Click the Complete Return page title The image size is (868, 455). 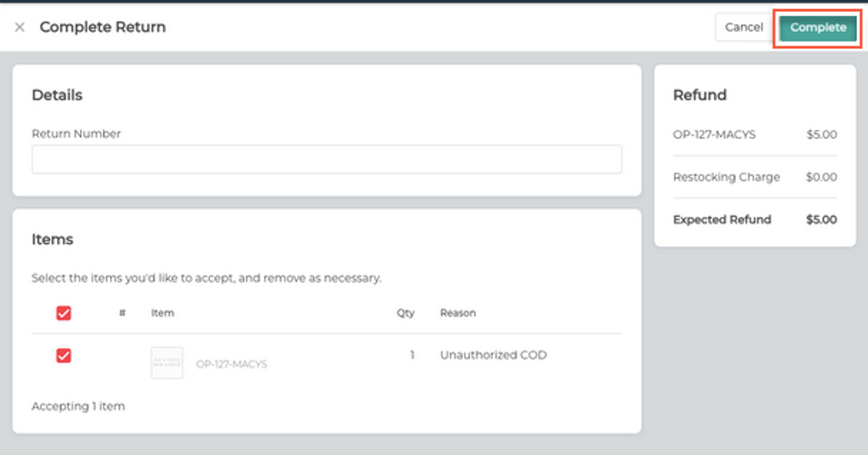[x=102, y=27]
